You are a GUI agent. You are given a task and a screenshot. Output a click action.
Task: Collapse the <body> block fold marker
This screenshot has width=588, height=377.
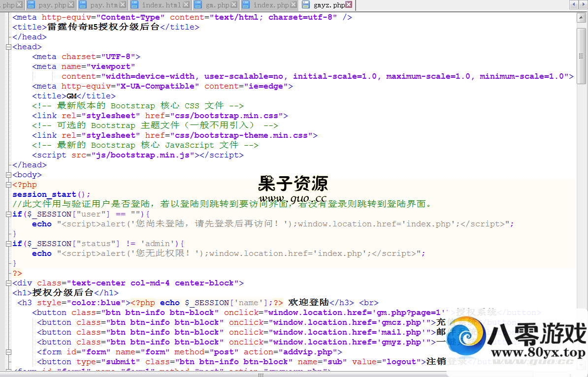pyautogui.click(x=8, y=175)
